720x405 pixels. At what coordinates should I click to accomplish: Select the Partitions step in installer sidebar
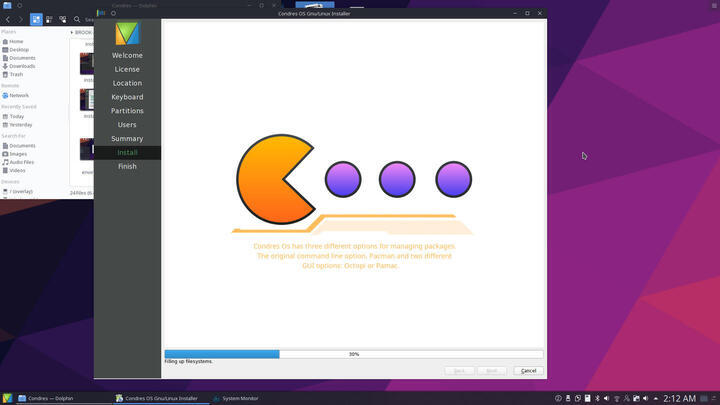[x=127, y=111]
